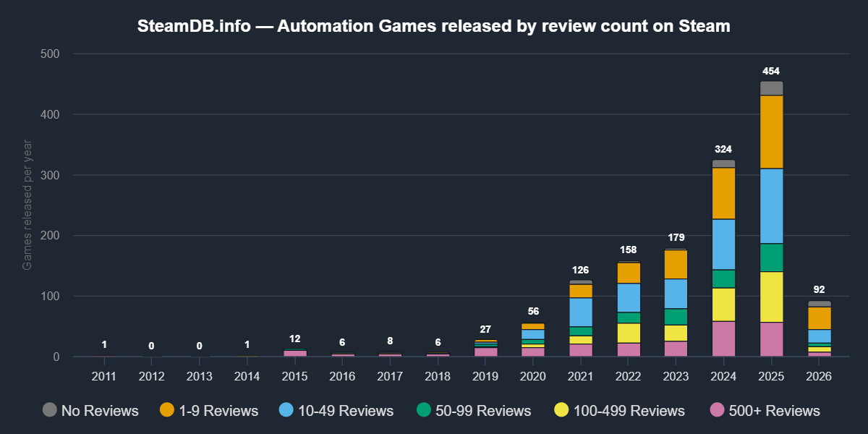
Task: Click the green 50-99 Reviews legend dot
Action: pyautogui.click(x=425, y=411)
